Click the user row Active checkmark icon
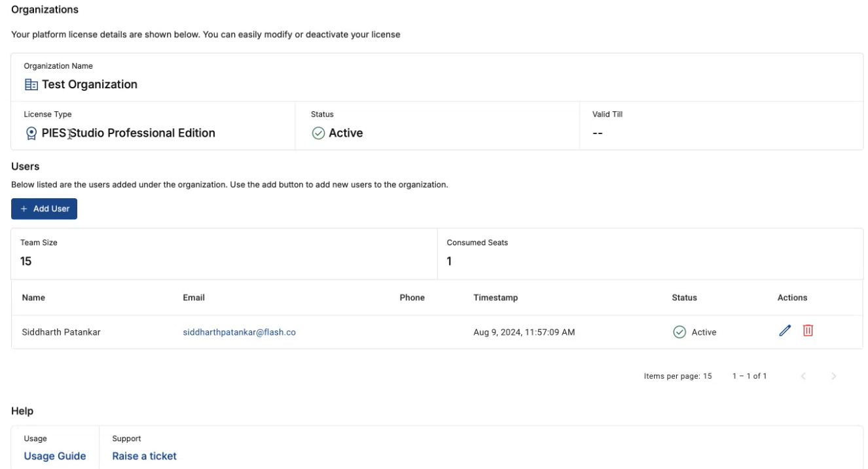Screen dimensions: 868x469 pos(679,332)
